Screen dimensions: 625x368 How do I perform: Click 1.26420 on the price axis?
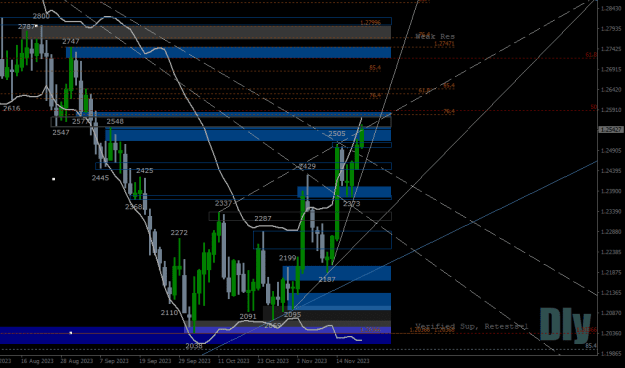(x=612, y=89)
